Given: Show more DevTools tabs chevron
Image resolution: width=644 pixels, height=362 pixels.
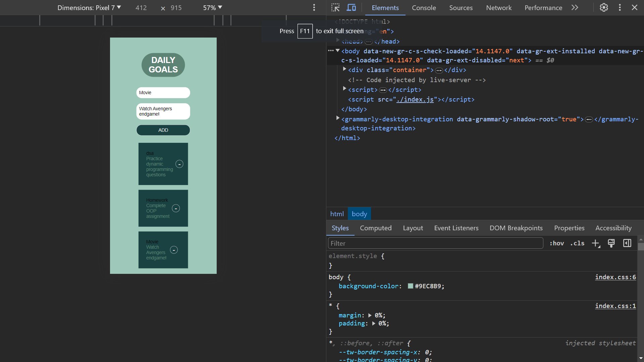Looking at the screenshot, I should [575, 7].
